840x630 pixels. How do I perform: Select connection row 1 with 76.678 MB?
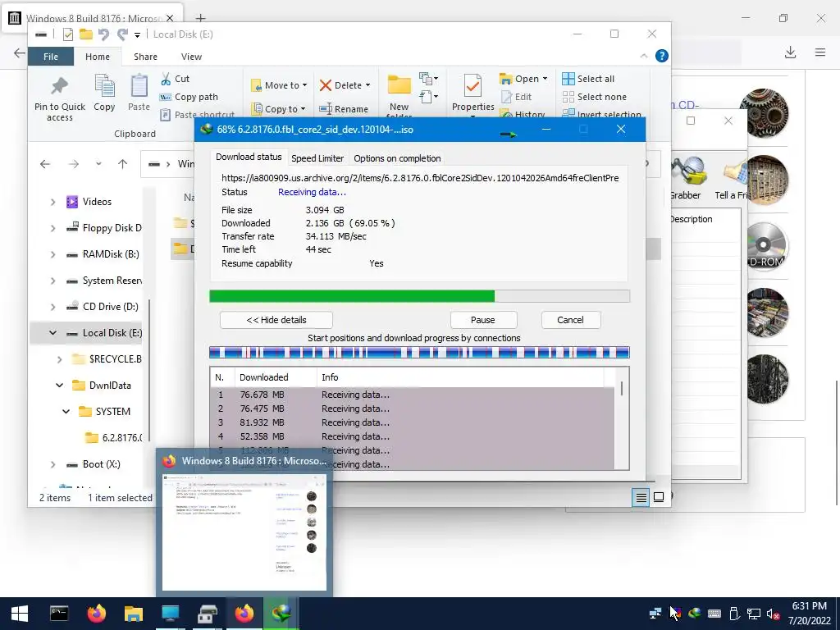point(413,395)
